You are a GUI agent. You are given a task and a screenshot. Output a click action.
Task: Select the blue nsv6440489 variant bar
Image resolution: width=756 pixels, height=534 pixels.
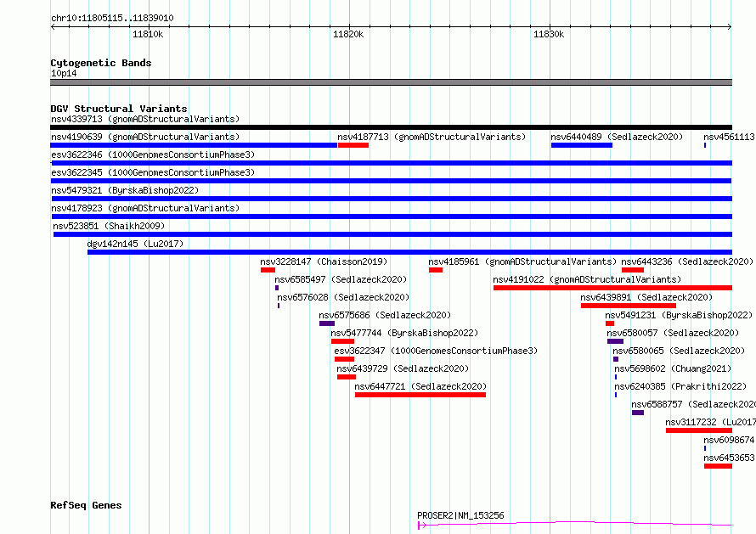click(x=582, y=145)
